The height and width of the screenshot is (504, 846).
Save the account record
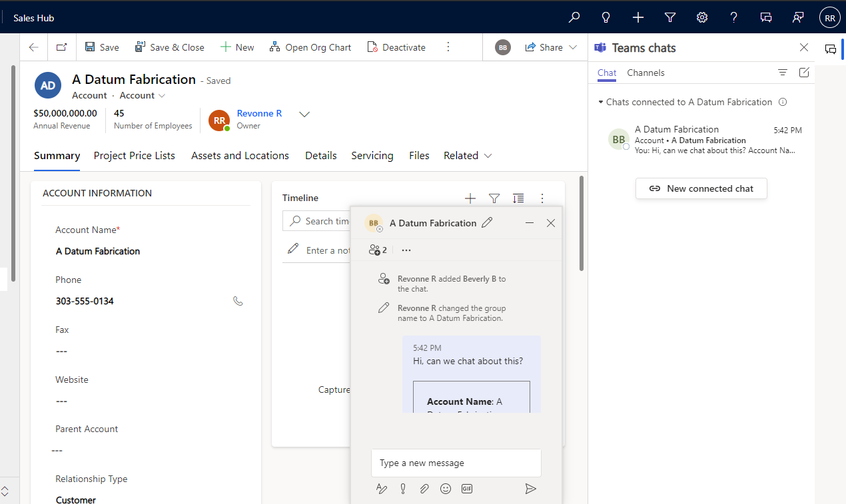[102, 47]
